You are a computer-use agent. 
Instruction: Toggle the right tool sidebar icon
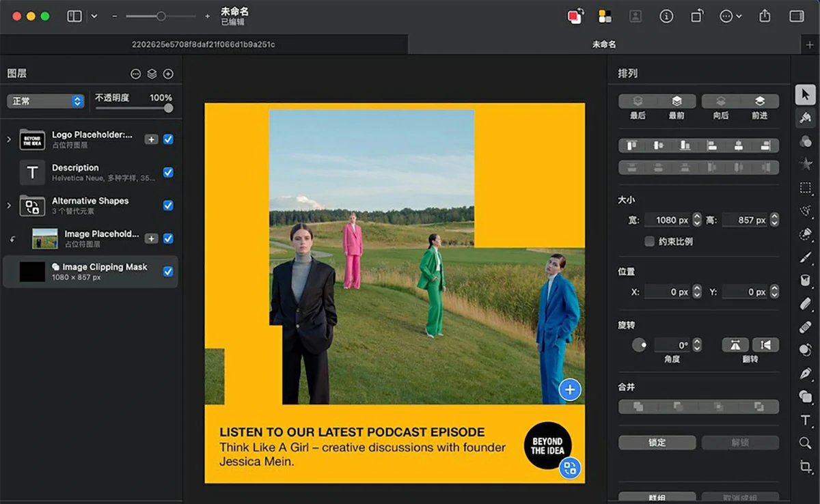coord(796,16)
